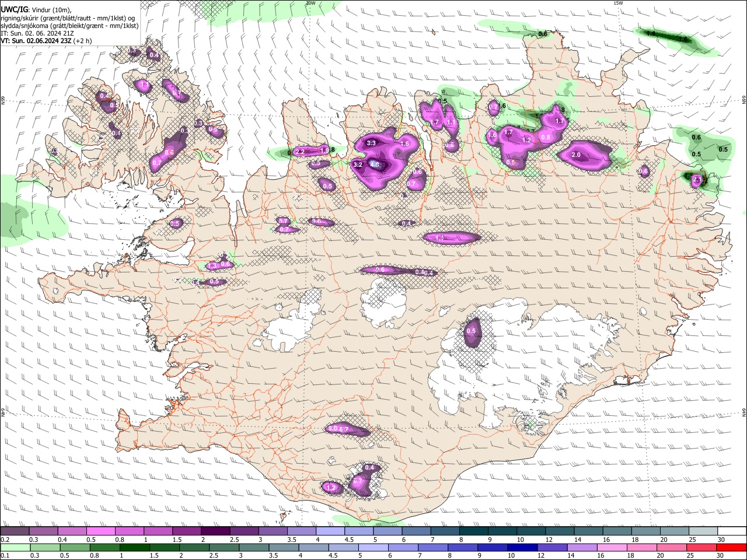Pick the dark teal legend swatch labeled 8

point(474,531)
